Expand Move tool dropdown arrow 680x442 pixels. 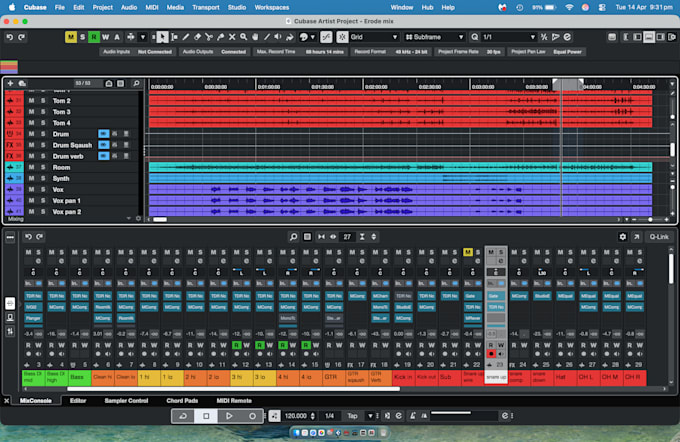point(143,37)
